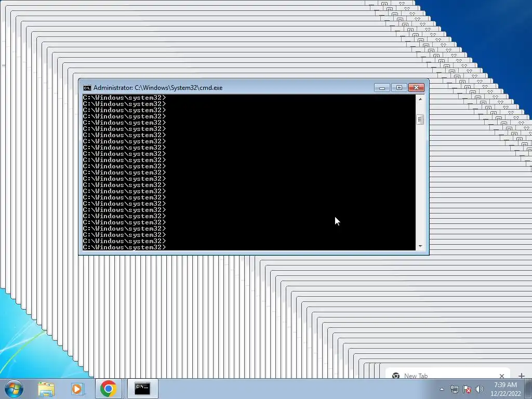Switch to Google Chrome on taskbar
The height and width of the screenshot is (399, 532).
click(x=108, y=389)
